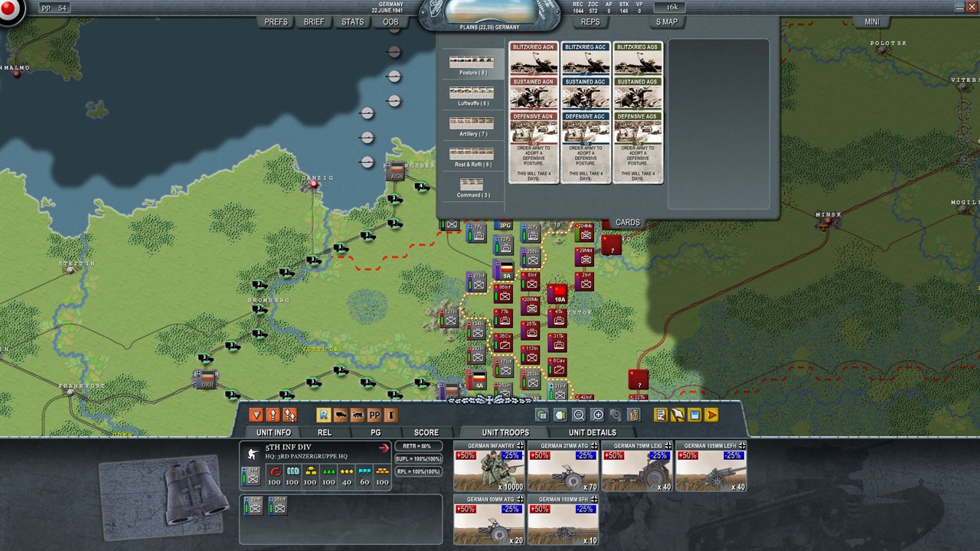Switch to the Unit Details tab
The height and width of the screenshot is (551, 980).
coord(592,432)
